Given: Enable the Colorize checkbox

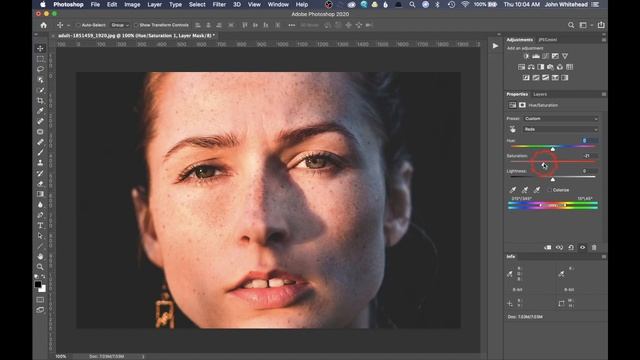Looking at the screenshot, I should point(549,190).
